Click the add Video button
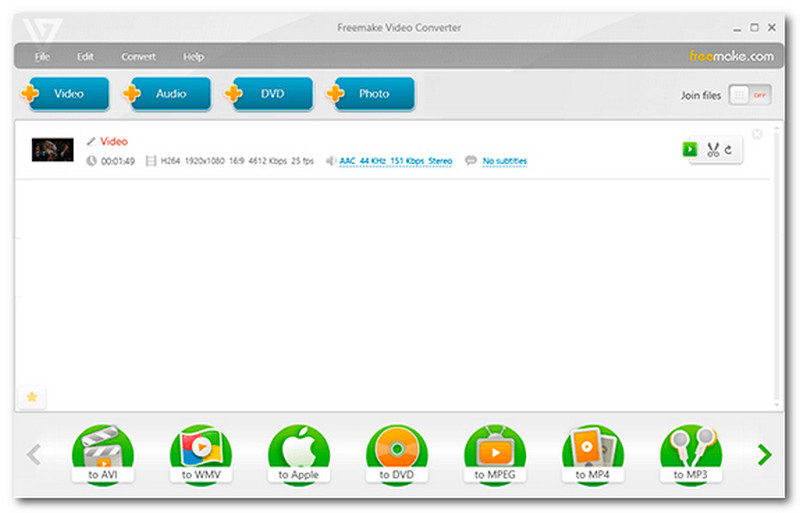800x513 pixels. pos(65,94)
